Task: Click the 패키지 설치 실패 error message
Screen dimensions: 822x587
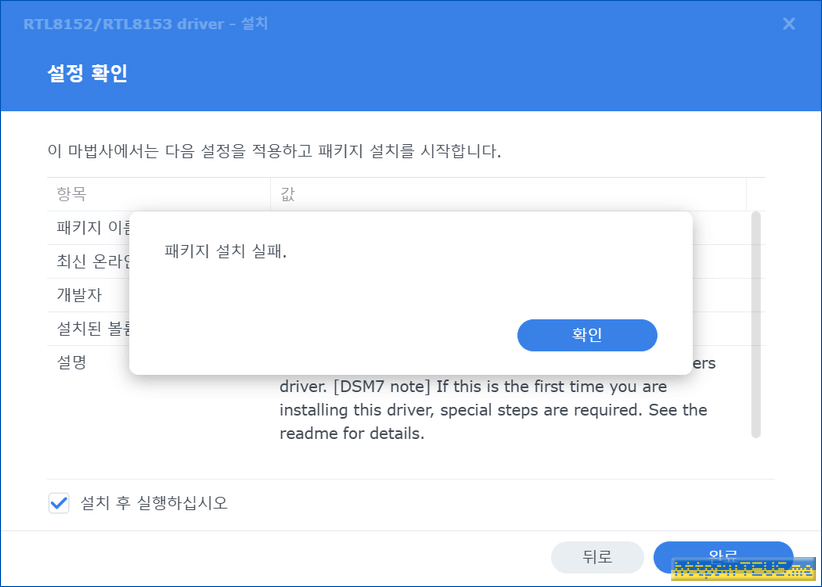Action: coord(226,252)
